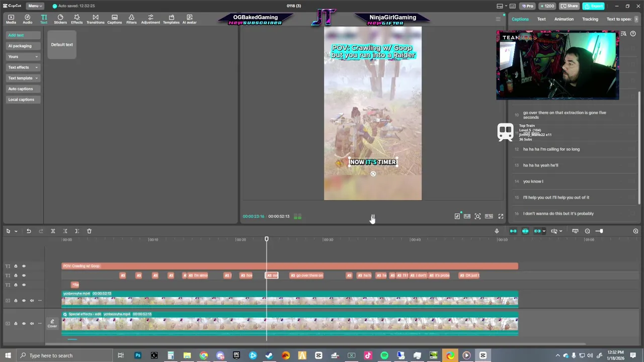The image size is (644, 362).
Task: Click the Undo arrow in timeline toolbar
Action: (x=29, y=231)
